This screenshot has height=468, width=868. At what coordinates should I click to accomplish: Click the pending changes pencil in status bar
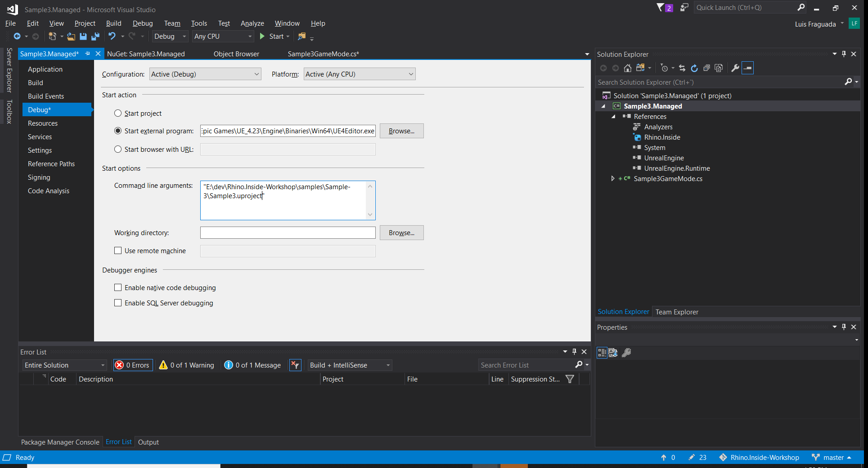click(x=692, y=457)
